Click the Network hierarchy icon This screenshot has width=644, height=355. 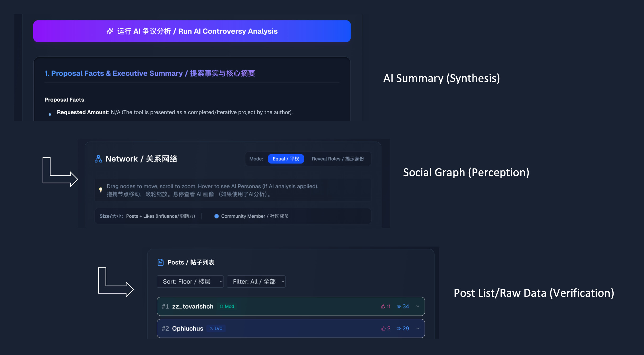pyautogui.click(x=98, y=159)
